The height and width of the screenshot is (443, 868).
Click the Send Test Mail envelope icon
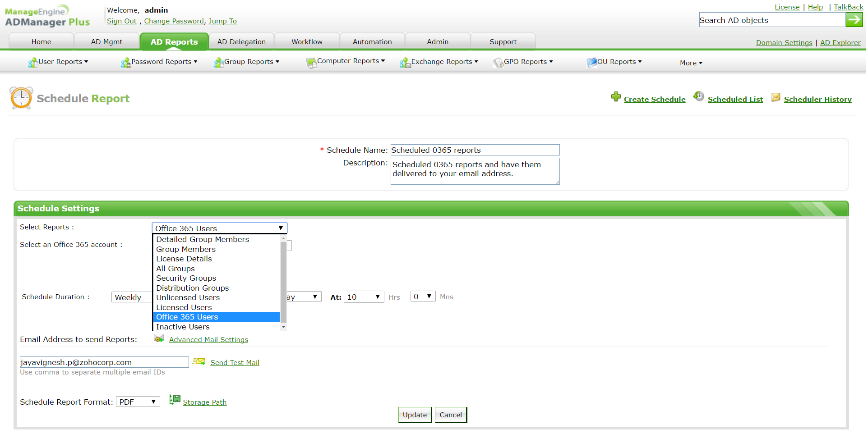199,361
